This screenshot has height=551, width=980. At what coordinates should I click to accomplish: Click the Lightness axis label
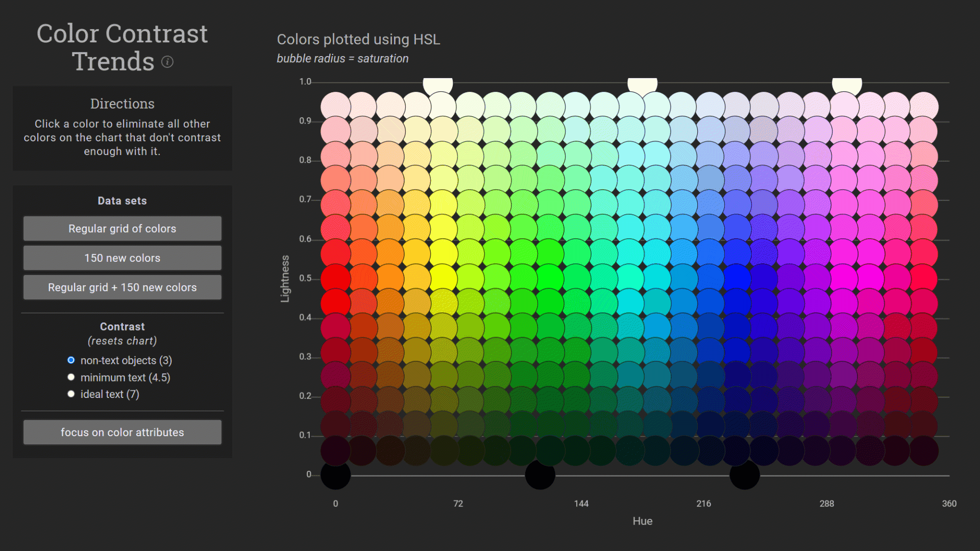coord(285,277)
